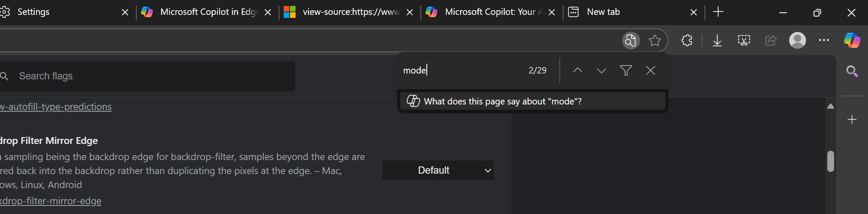Screen dimensions: 868x214
Task: Open the Extensions puzzle icon
Action: 687,41
